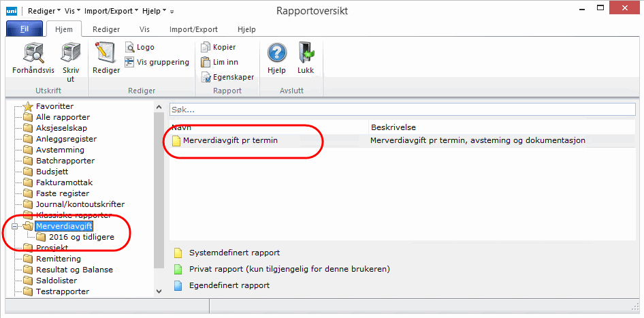Collapse the Merverdiavgift tree node
644x318 pixels.
(x=15, y=226)
